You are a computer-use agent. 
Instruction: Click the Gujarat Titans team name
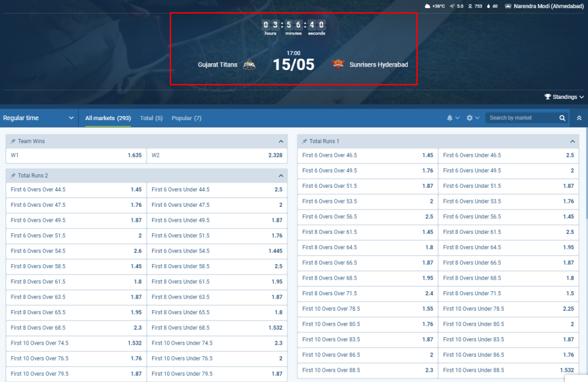pyautogui.click(x=218, y=64)
